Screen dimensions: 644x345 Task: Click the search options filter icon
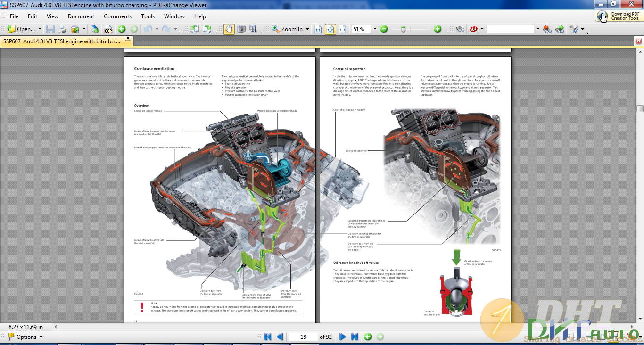pos(574,29)
